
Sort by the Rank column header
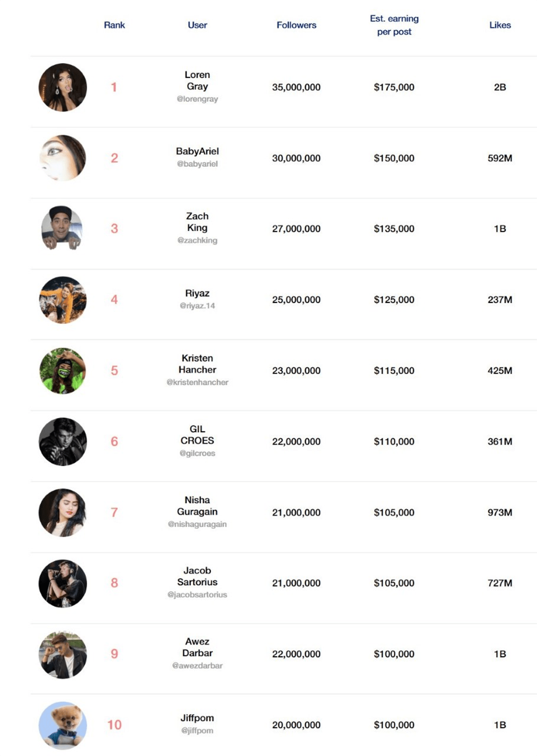[114, 25]
